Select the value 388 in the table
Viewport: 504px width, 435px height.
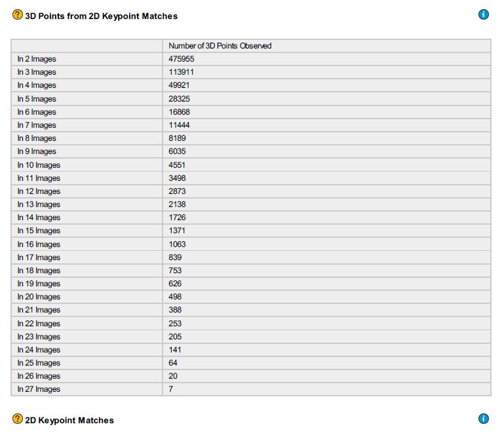(x=175, y=310)
